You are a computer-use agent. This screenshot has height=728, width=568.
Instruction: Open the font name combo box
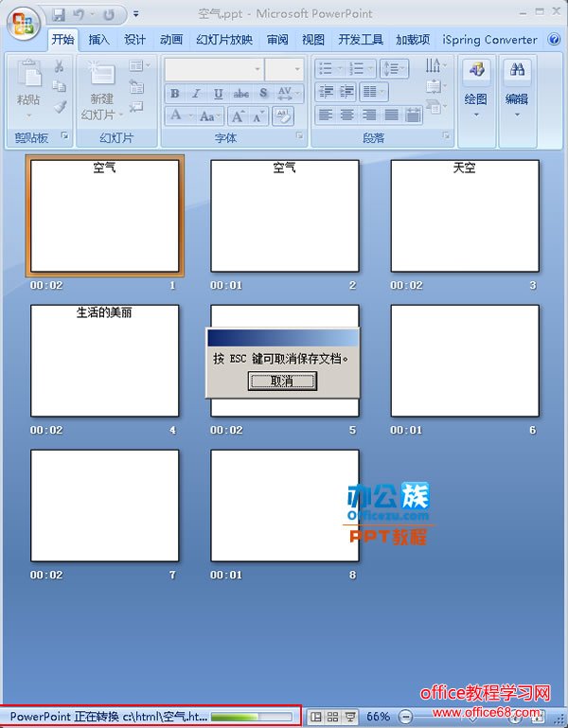214,69
